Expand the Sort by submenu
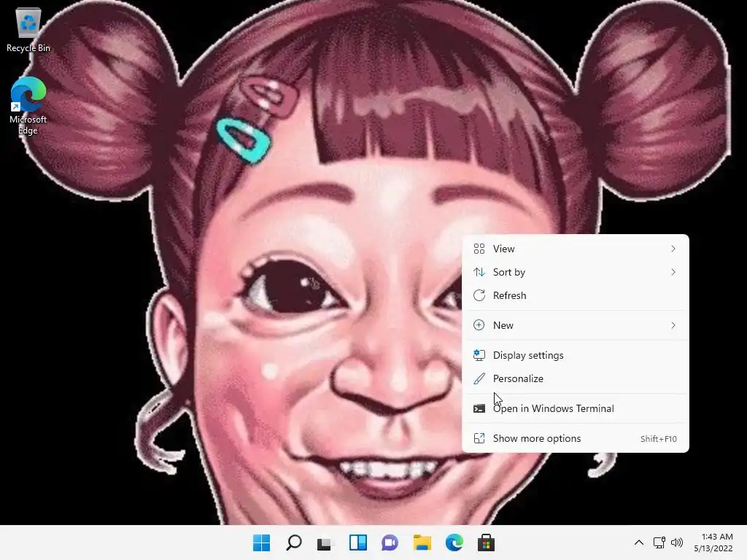Viewport: 747px width, 560px height. tap(575, 272)
